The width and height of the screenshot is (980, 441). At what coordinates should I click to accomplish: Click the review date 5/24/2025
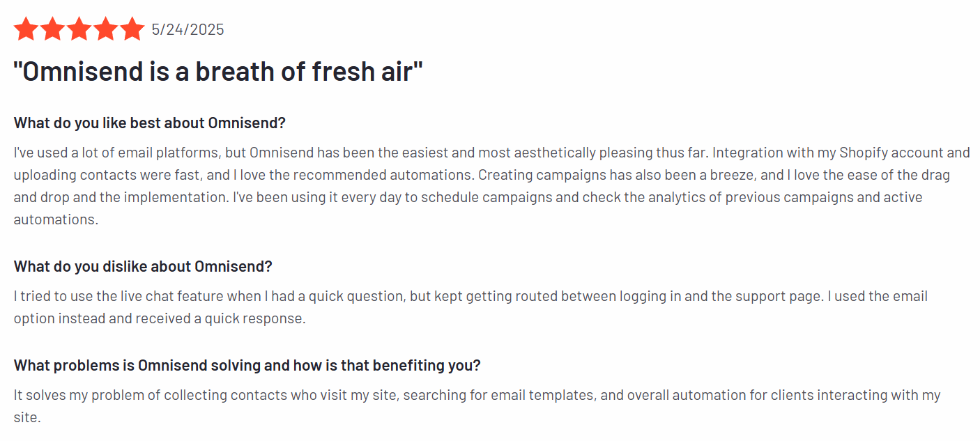(x=188, y=30)
